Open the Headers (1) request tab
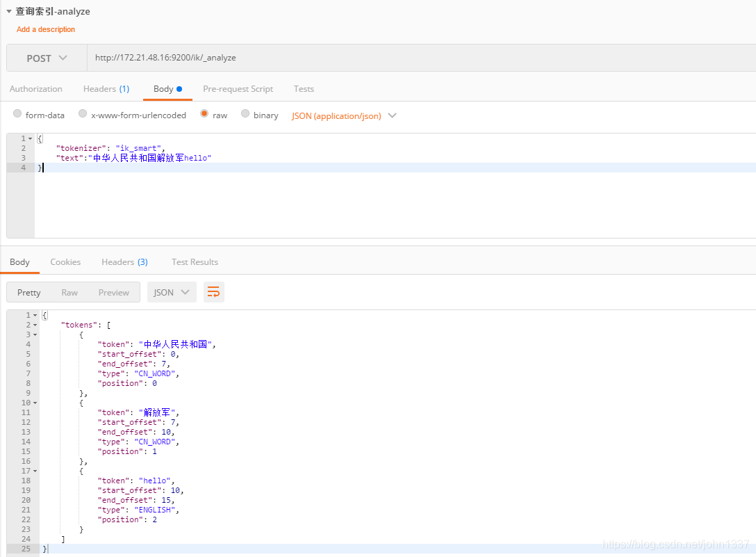 click(x=106, y=89)
